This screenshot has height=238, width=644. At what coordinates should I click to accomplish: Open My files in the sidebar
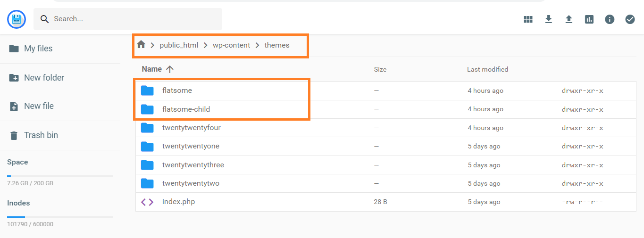tap(38, 49)
